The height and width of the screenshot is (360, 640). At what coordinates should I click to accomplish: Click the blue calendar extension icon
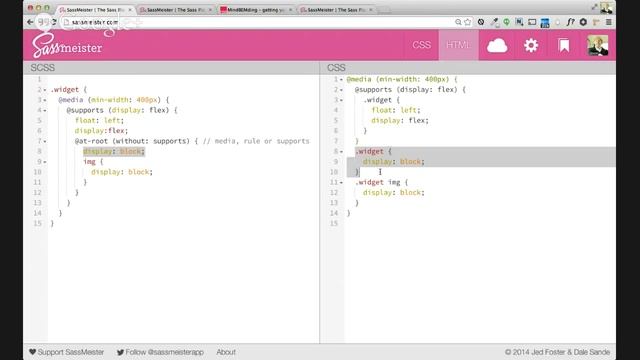[545, 23]
